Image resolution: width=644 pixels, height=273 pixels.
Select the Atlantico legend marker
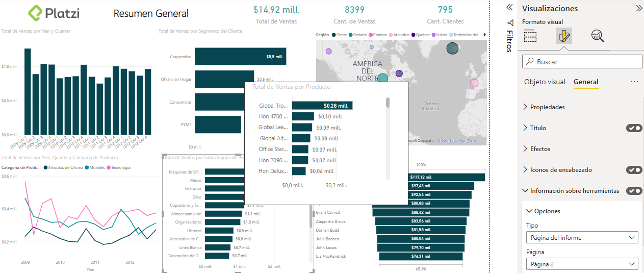(391, 35)
